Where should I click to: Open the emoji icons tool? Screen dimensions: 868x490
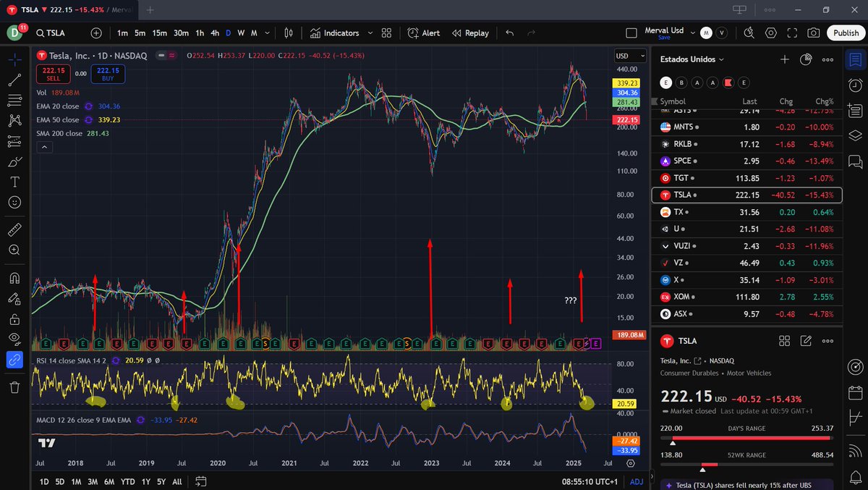click(x=14, y=202)
